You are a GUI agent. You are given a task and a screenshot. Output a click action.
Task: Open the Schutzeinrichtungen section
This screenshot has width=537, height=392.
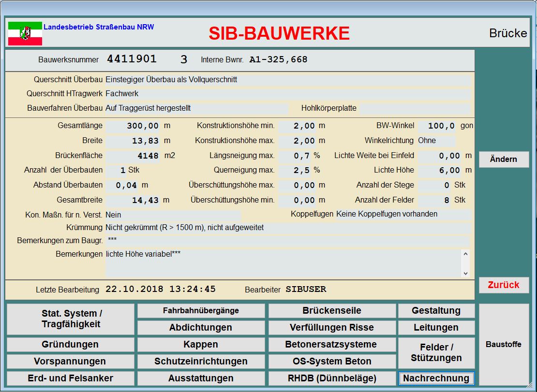(201, 362)
